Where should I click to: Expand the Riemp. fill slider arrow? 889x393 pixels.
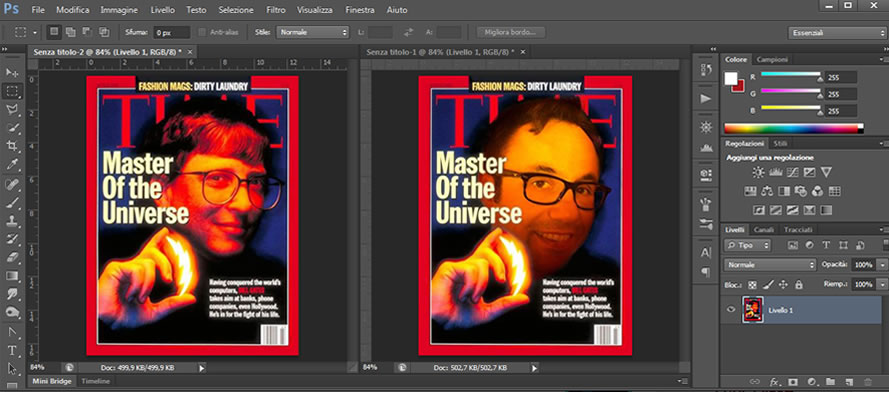pyautogui.click(x=882, y=284)
